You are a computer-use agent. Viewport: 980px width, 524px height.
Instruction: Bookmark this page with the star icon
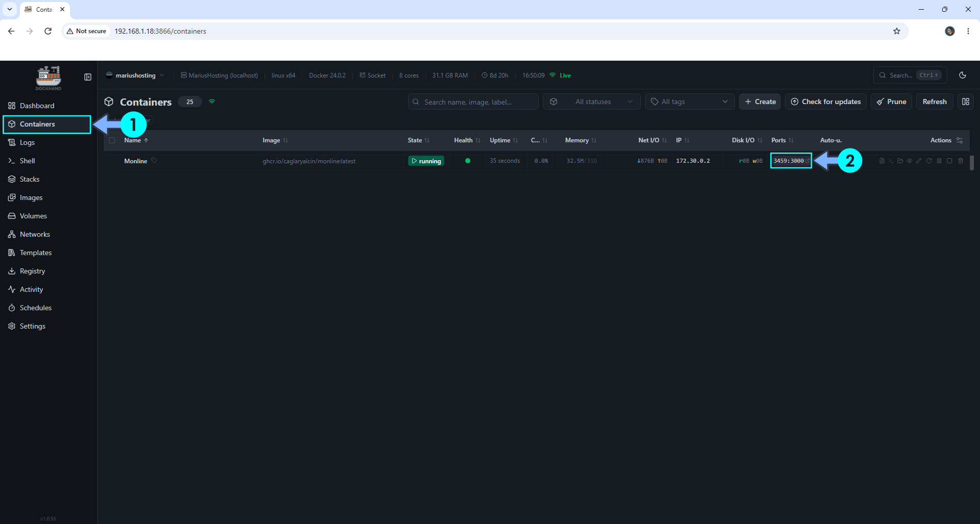pos(897,31)
